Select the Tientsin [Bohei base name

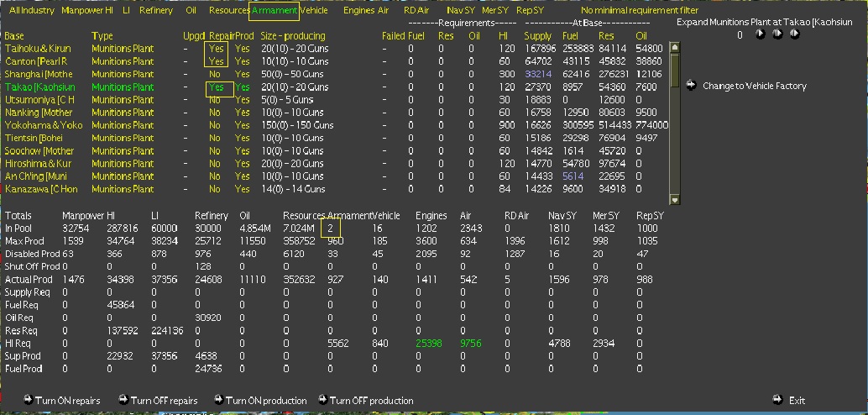34,138
